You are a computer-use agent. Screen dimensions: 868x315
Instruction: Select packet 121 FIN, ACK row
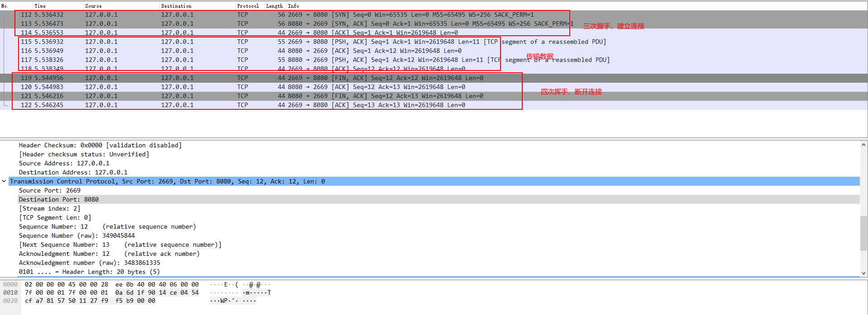coord(434,96)
